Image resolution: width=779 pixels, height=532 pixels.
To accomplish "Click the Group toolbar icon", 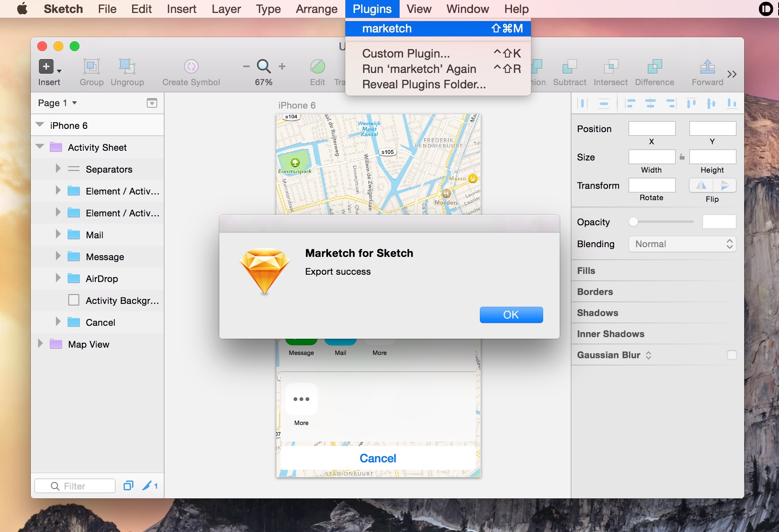I will coord(91,66).
